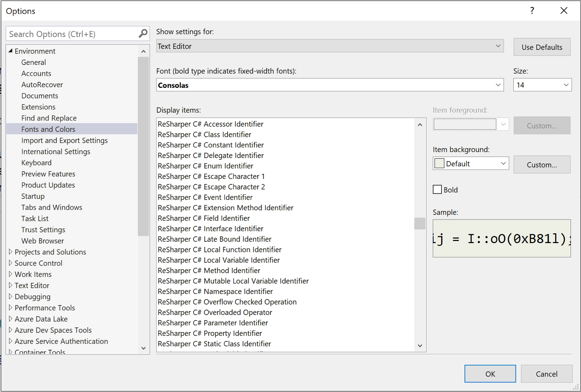Expand Azure Dev Spaces Tools node
The width and height of the screenshot is (581, 392).
point(11,330)
